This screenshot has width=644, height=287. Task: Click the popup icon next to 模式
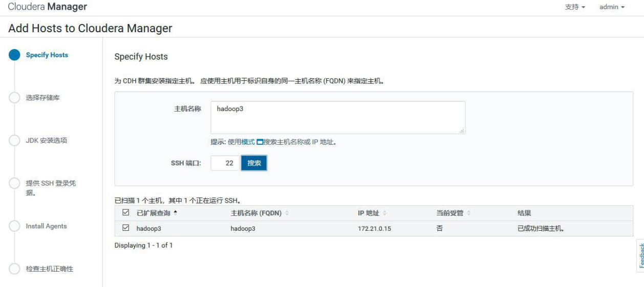point(260,142)
